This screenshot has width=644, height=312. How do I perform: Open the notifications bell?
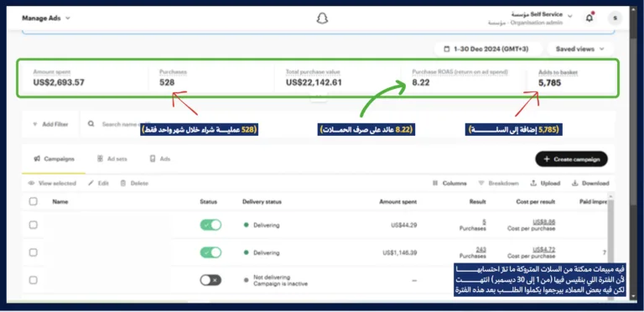pos(589,18)
